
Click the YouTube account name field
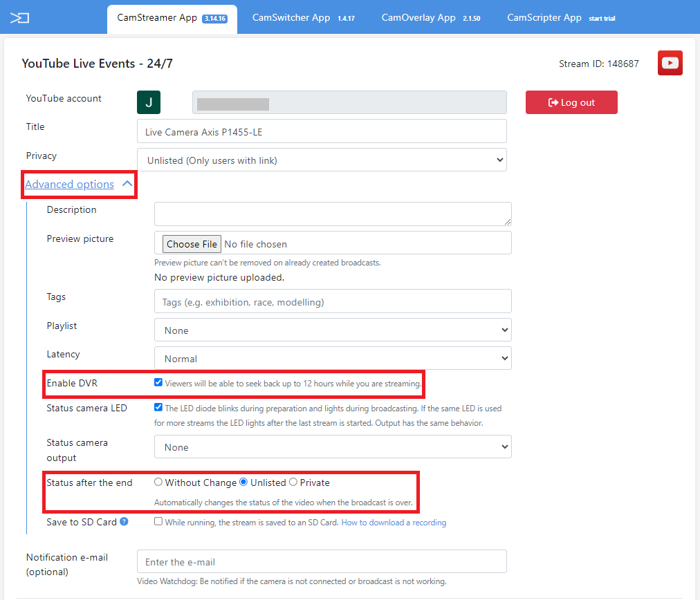349,102
